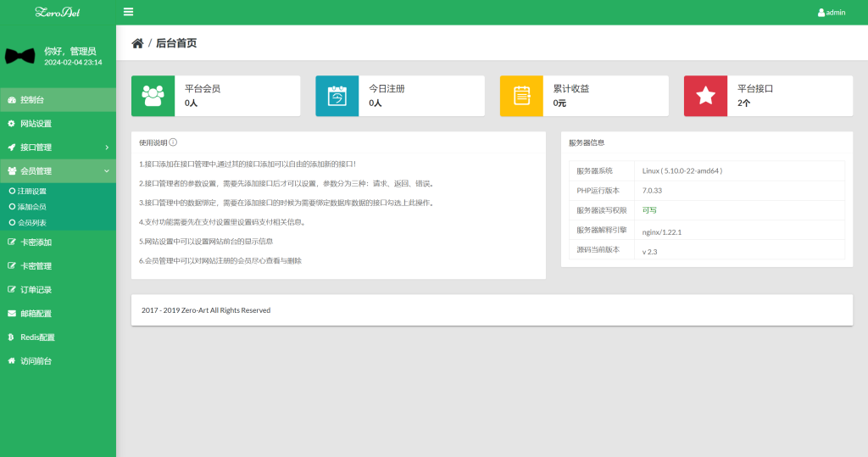Go to 卡密管理 page
868x457 pixels.
click(x=58, y=266)
